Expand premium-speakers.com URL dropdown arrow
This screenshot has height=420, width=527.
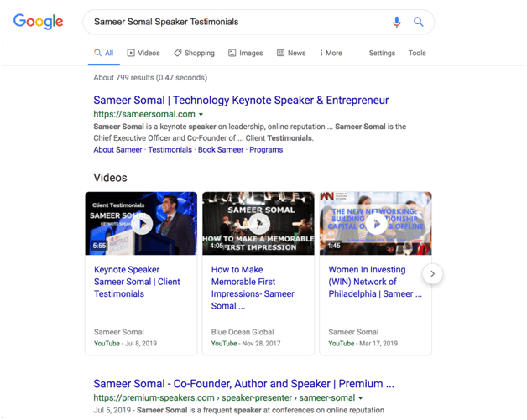[361, 398]
